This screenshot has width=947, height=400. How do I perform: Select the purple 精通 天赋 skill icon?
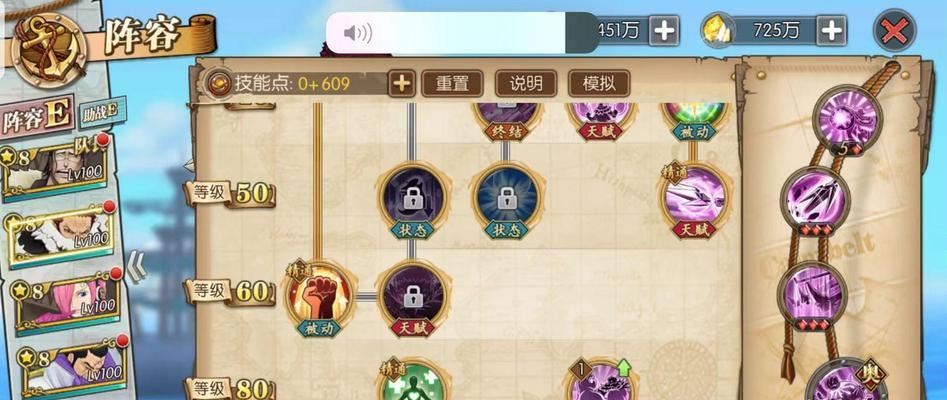tap(693, 198)
